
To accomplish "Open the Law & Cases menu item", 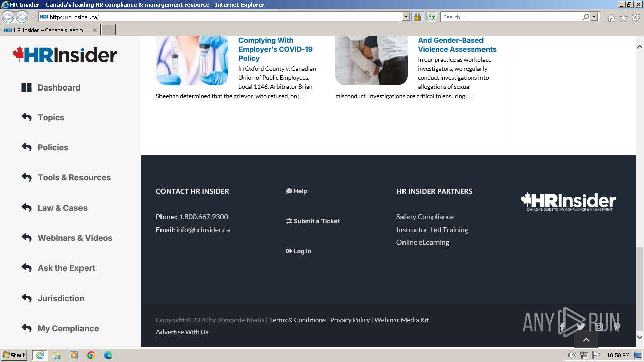I will tap(62, 208).
